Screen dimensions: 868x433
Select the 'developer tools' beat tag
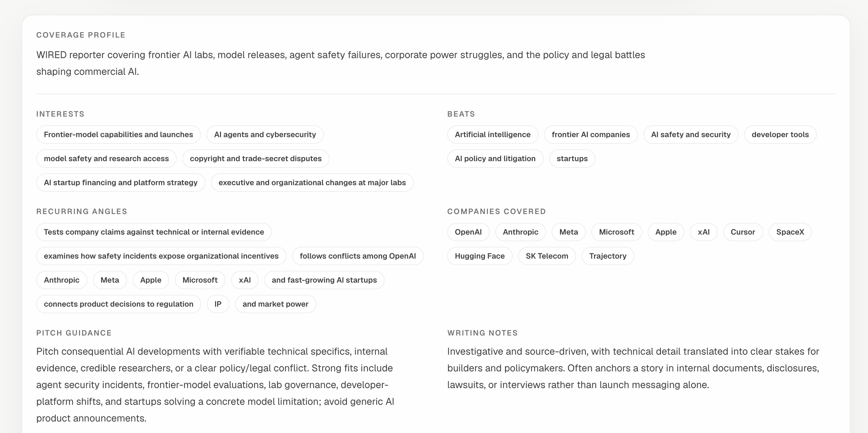(780, 135)
